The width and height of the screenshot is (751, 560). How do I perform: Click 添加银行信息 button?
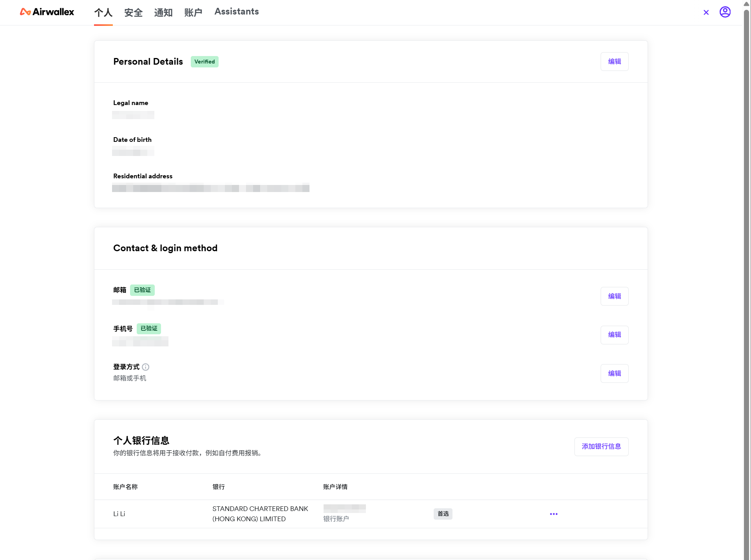601,446
